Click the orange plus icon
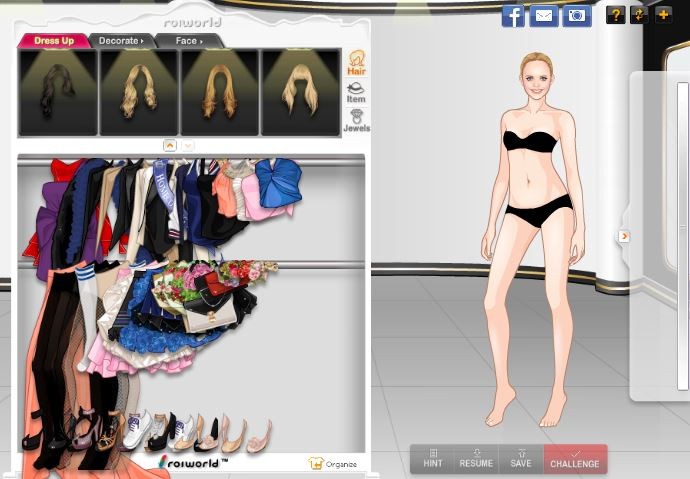The height and width of the screenshot is (479, 690). (x=662, y=14)
